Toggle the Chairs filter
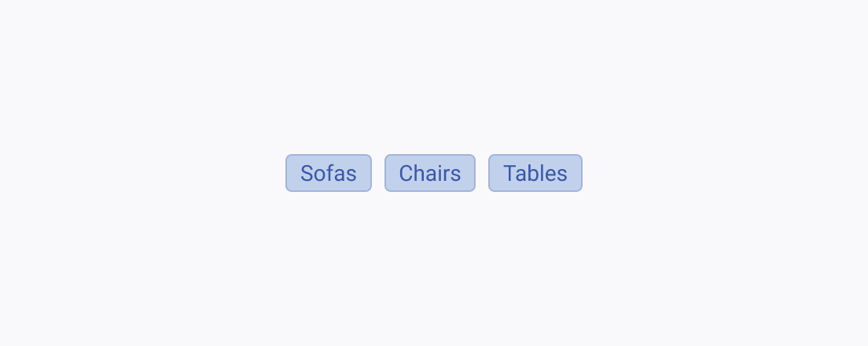Screen dimensions: 868x346 point(430,173)
